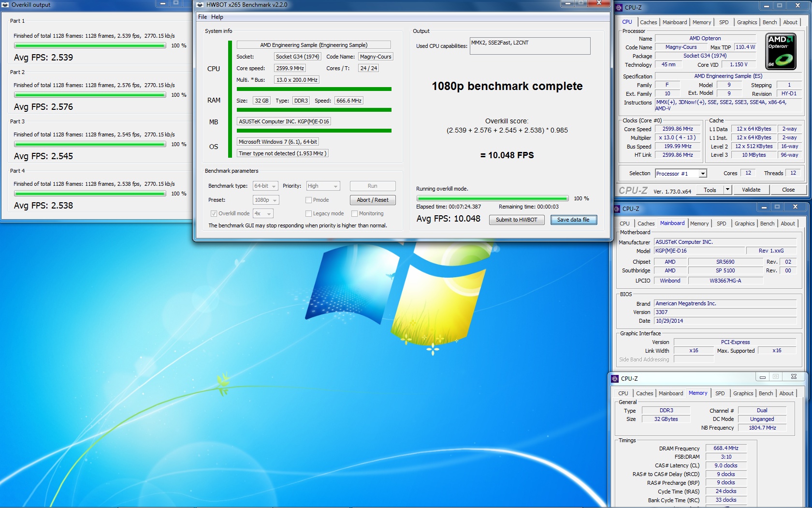Click the '= 10.048 FPS' score text

coord(507,155)
